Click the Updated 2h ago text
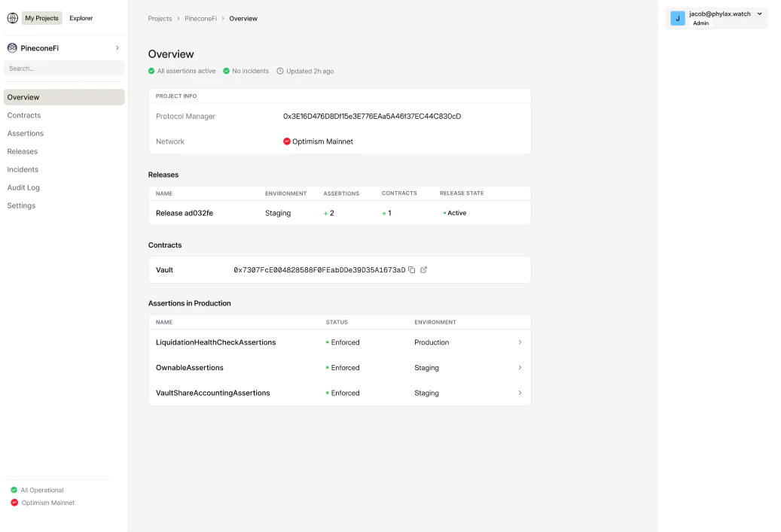The width and height of the screenshot is (781, 532). [x=310, y=71]
